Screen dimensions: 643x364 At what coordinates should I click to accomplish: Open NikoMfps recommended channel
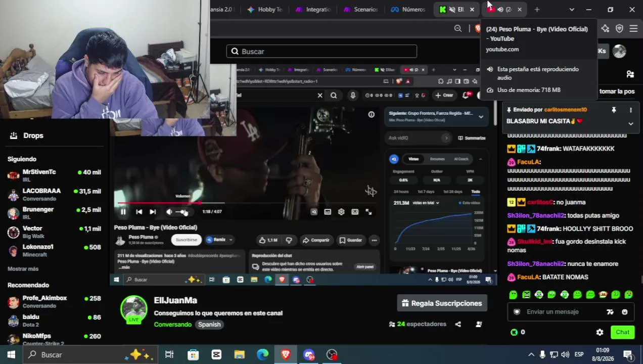click(55, 339)
